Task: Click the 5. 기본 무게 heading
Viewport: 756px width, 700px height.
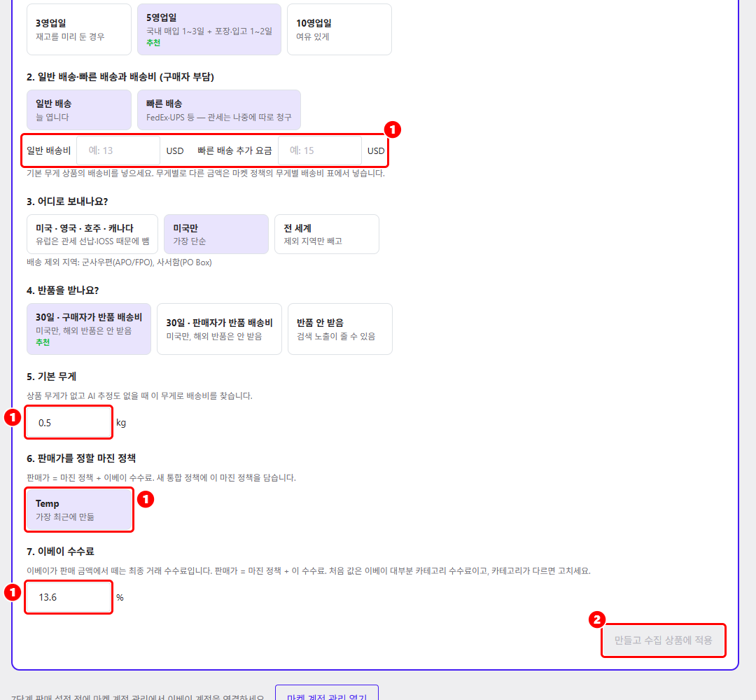Action: 52,377
